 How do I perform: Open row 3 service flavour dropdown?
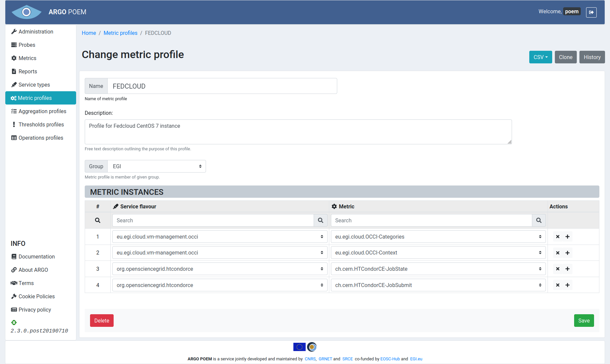pos(220,269)
